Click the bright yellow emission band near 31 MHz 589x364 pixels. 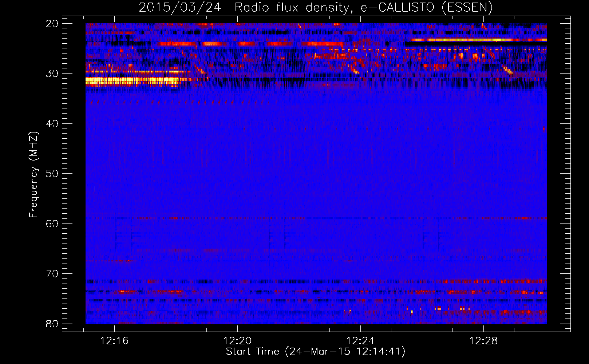point(132,81)
